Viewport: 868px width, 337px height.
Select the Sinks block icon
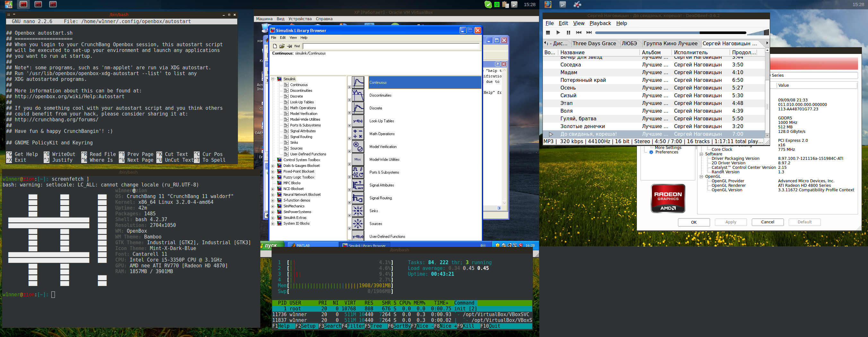click(358, 211)
